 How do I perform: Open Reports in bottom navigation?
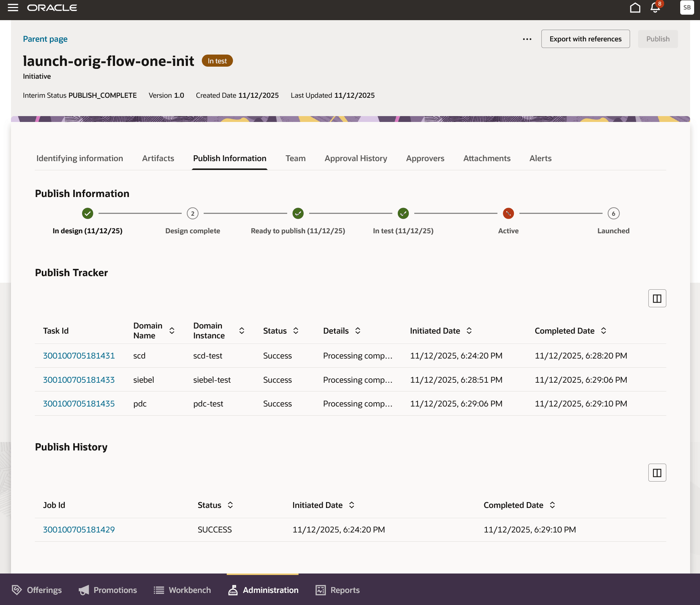coord(337,590)
